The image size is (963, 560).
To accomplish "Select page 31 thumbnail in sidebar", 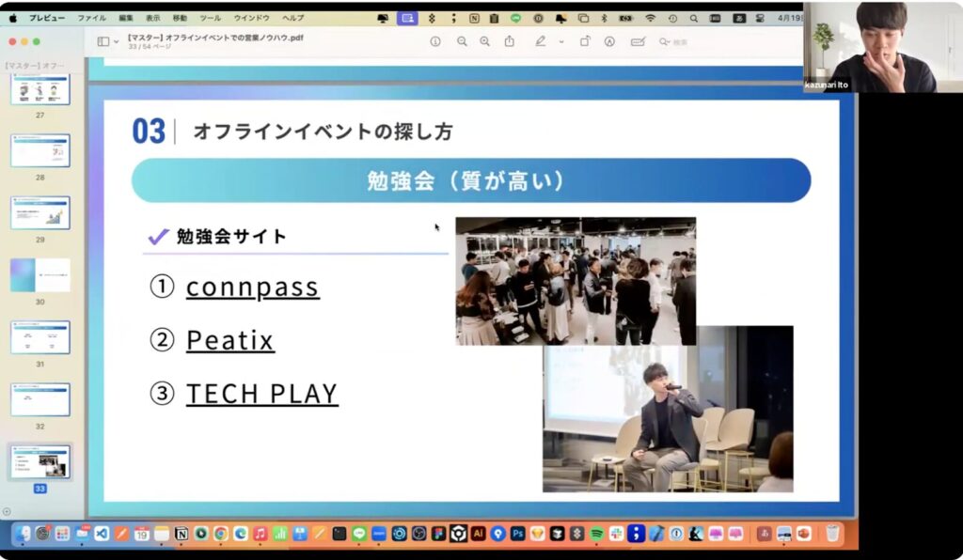I will coord(40,336).
